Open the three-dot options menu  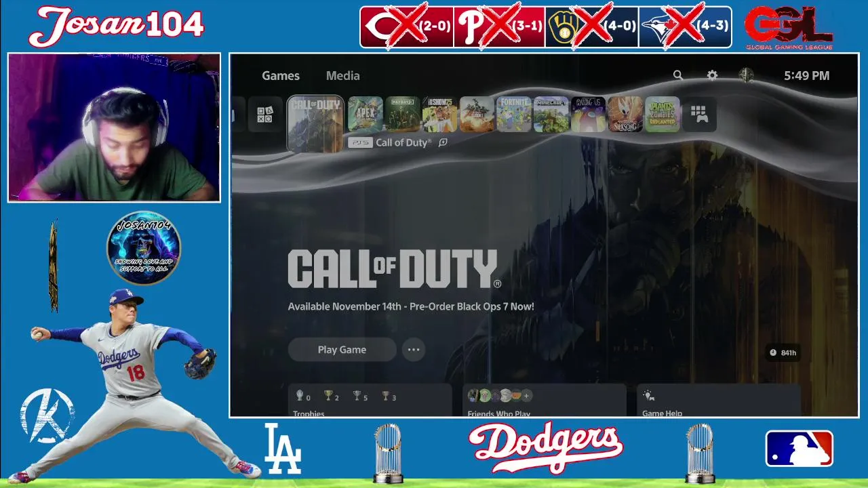414,350
